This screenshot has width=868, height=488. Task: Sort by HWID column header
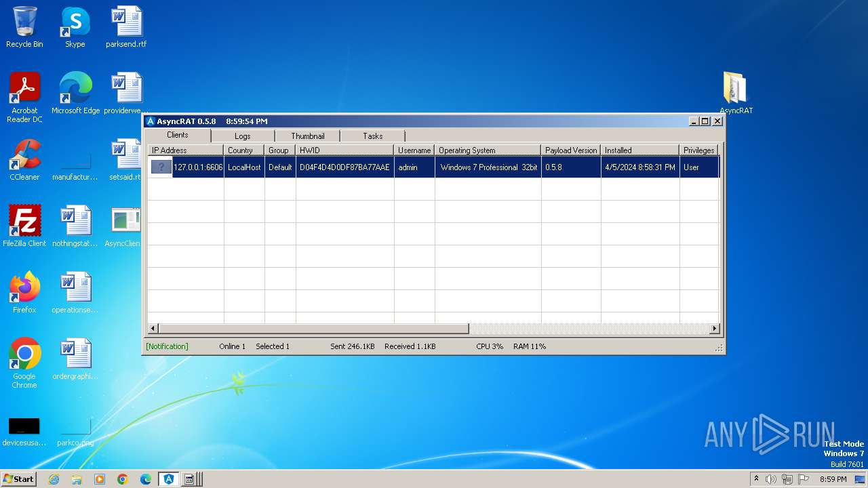[344, 150]
